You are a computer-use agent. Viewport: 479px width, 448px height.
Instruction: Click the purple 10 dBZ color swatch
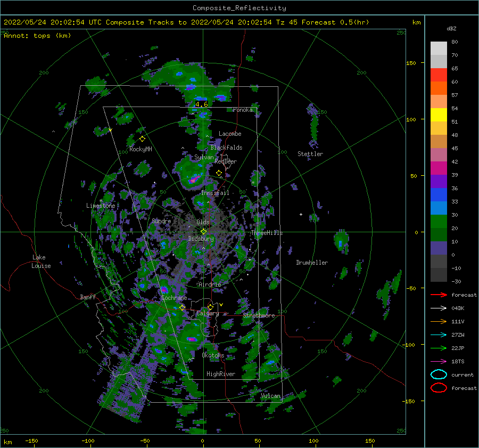(x=439, y=248)
